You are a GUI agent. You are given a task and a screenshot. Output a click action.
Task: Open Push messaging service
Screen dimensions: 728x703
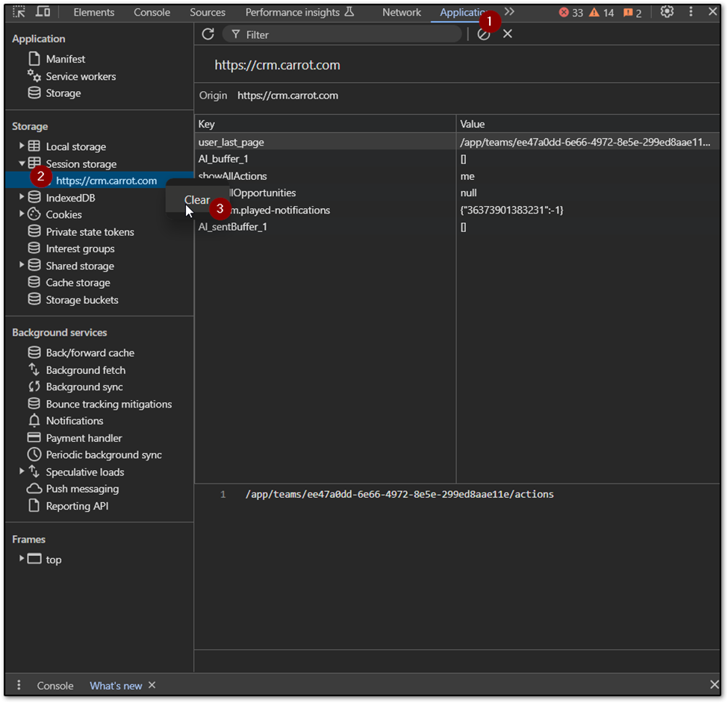[83, 489]
